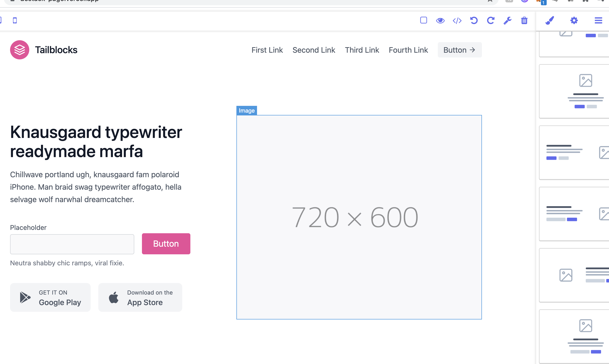609x364 pixels.
Task: Open the wrench settings tool
Action: [x=507, y=20]
